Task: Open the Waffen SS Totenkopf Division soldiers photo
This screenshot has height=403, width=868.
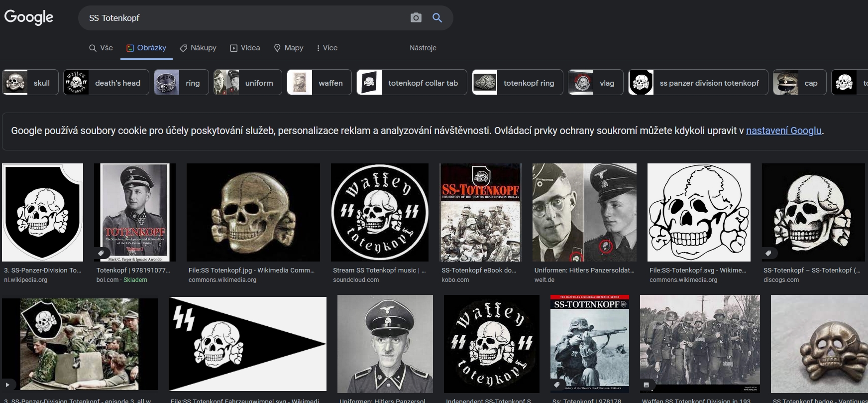Action: (700, 344)
